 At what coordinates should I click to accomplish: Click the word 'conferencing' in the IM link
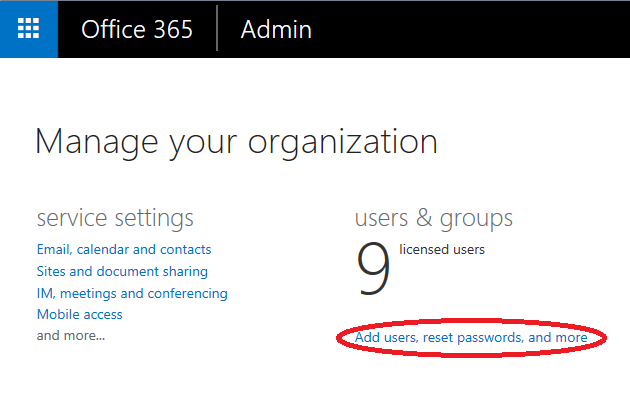click(x=188, y=294)
